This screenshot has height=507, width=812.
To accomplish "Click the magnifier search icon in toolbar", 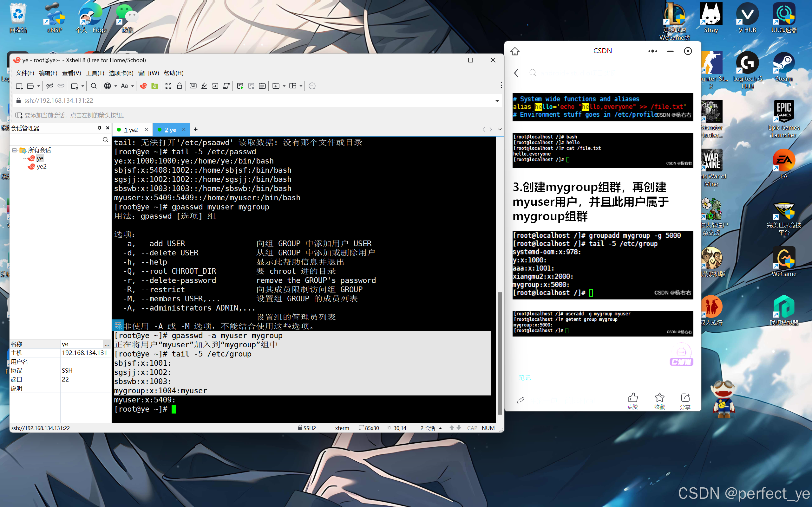I will [x=94, y=86].
